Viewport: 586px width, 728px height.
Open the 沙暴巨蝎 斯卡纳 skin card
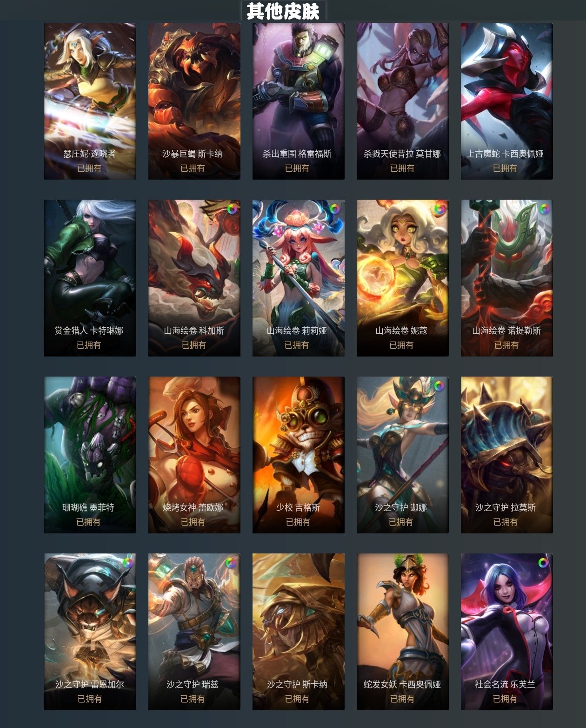click(194, 101)
